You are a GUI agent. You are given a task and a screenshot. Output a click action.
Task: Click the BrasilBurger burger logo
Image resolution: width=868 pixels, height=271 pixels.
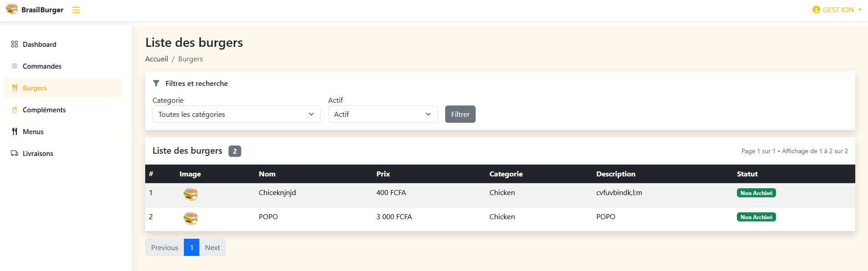pos(12,9)
